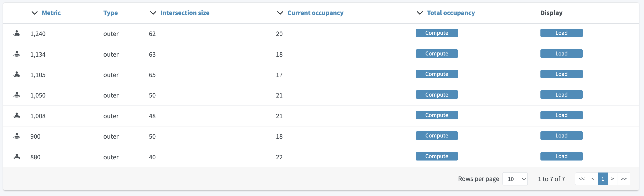Sort by the Intersection size column chevron
The width and height of the screenshot is (644, 196).
coord(153,13)
